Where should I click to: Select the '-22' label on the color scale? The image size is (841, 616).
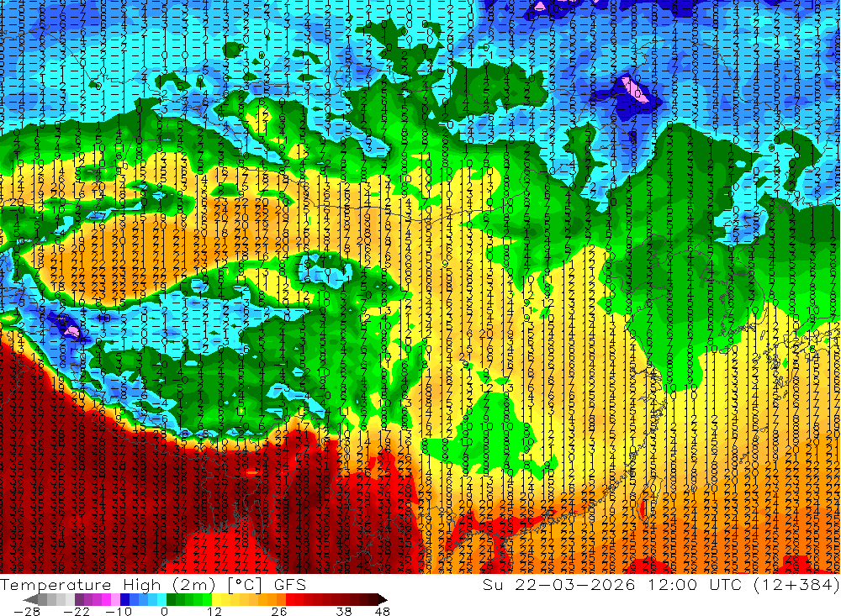[x=77, y=611]
